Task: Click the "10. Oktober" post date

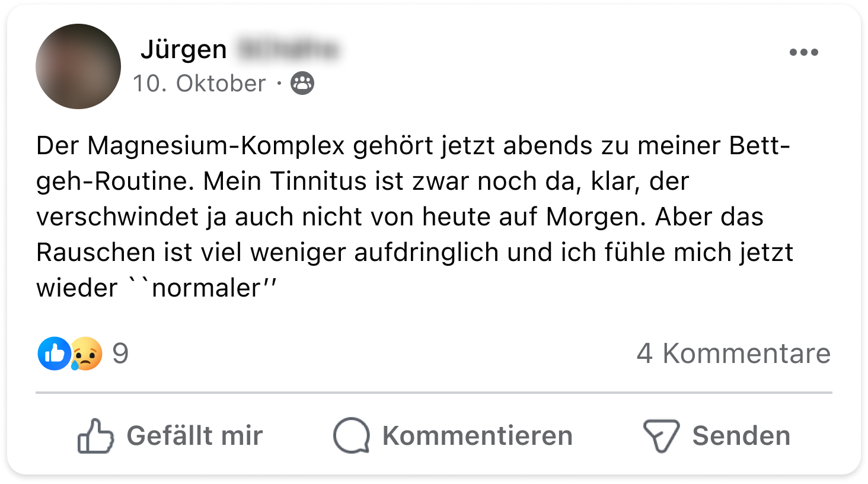Action: (x=199, y=84)
